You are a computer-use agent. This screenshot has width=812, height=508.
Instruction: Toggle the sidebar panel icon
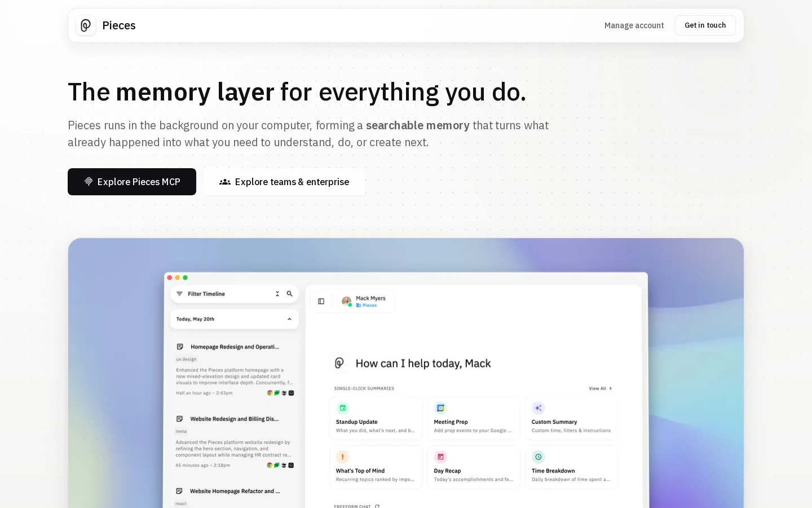(321, 301)
